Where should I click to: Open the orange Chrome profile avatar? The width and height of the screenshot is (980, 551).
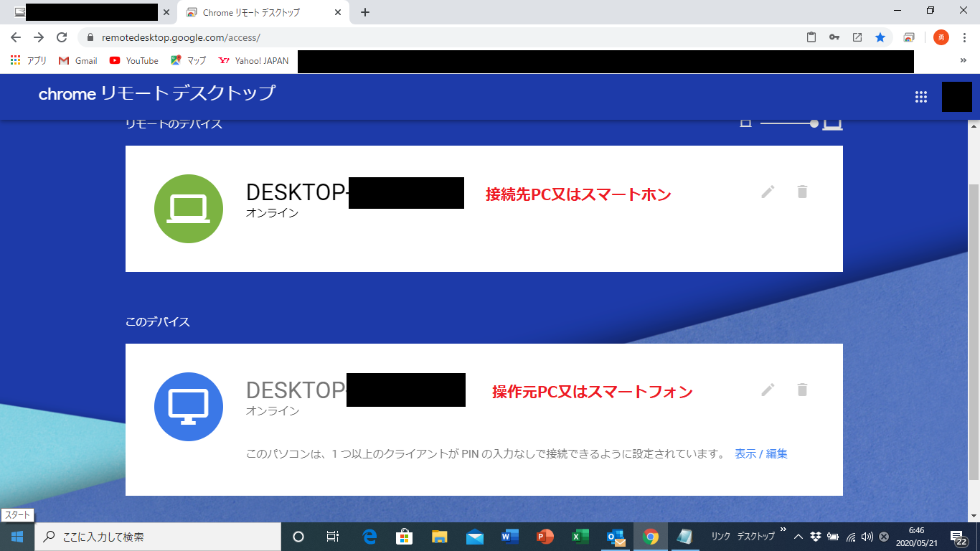[x=941, y=37]
